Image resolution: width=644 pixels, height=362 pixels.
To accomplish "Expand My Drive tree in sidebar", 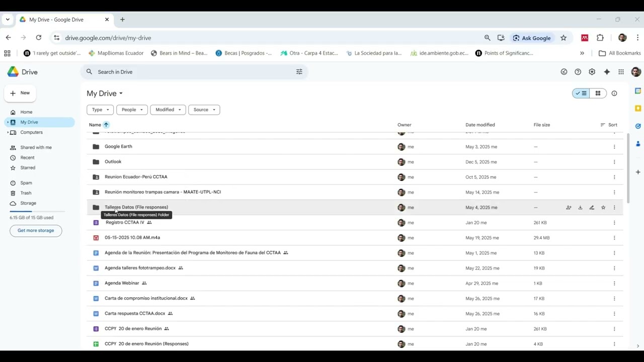I will point(8,122).
